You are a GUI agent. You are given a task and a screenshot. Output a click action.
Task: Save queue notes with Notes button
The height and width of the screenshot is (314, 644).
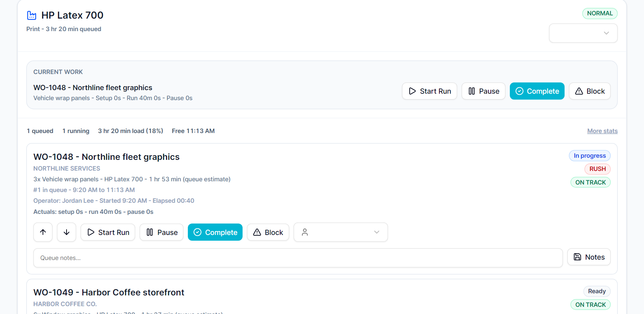click(589, 257)
